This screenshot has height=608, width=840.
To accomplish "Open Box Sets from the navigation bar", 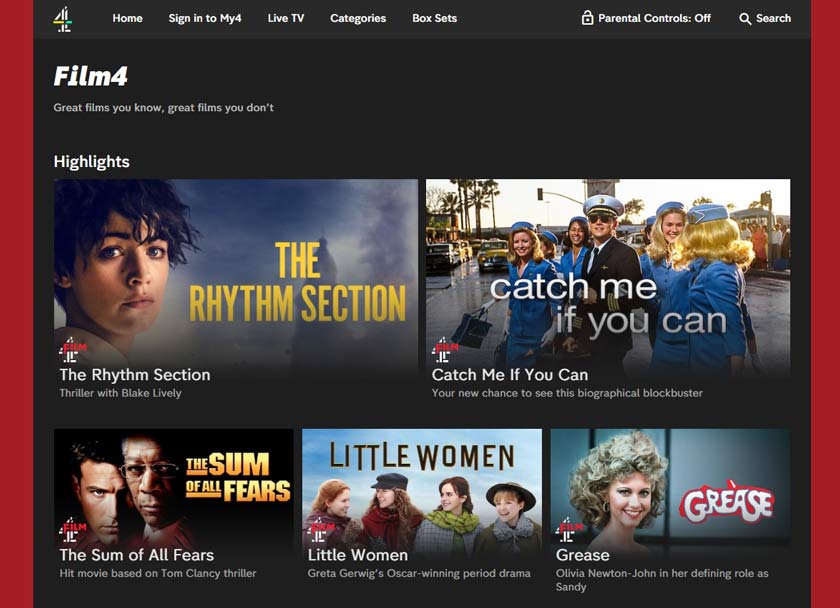I will click(x=434, y=18).
